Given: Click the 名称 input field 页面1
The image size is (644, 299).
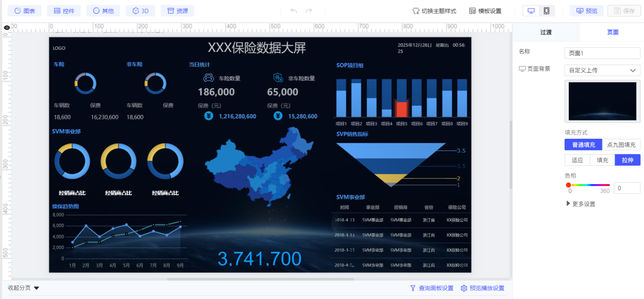Looking at the screenshot, I should coord(602,53).
